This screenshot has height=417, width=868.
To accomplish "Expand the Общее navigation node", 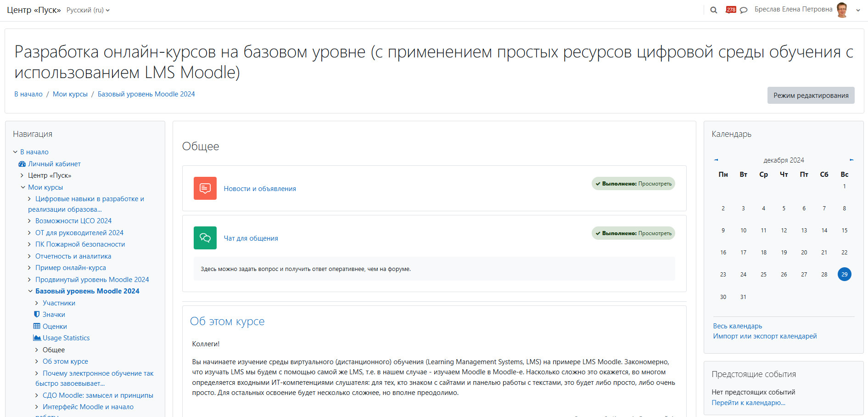I will coord(37,350).
